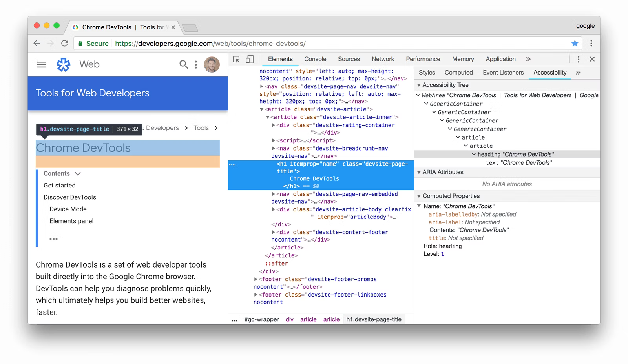Click the browser forward arrow
The width and height of the screenshot is (628, 364).
pyautogui.click(x=50, y=43)
